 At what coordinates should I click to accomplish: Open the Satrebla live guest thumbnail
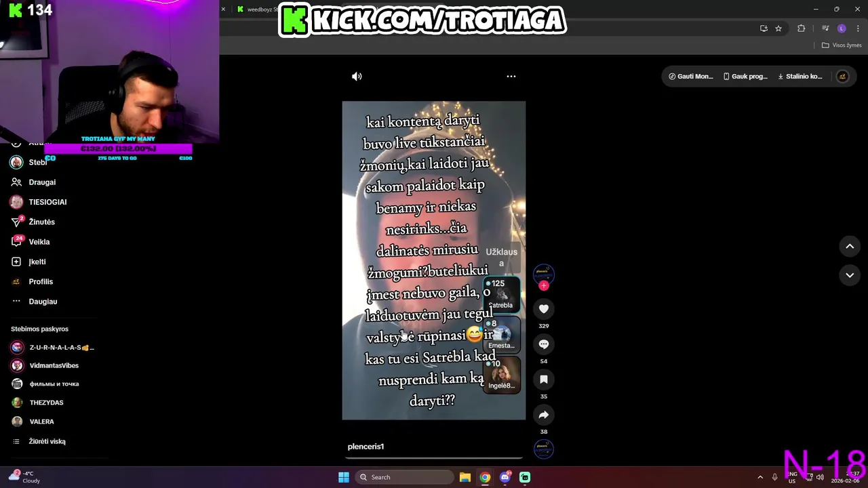click(x=502, y=295)
